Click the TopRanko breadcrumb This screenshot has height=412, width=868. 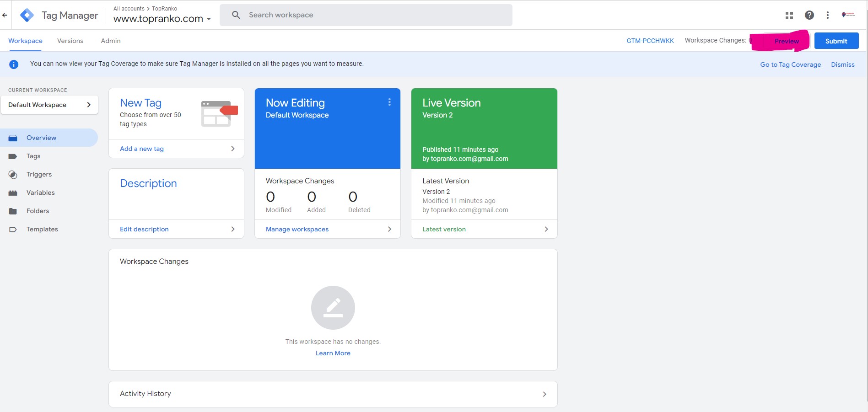point(164,8)
